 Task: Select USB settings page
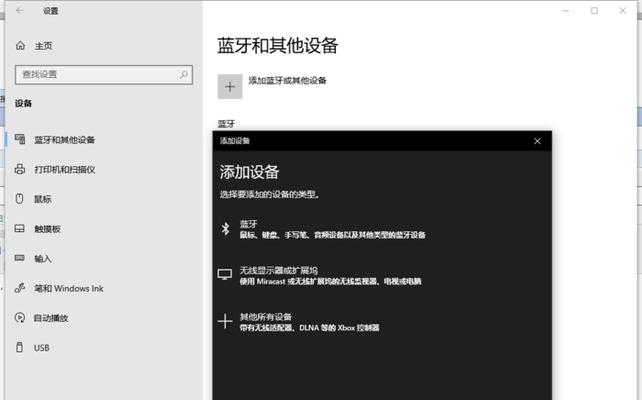pyautogui.click(x=41, y=348)
